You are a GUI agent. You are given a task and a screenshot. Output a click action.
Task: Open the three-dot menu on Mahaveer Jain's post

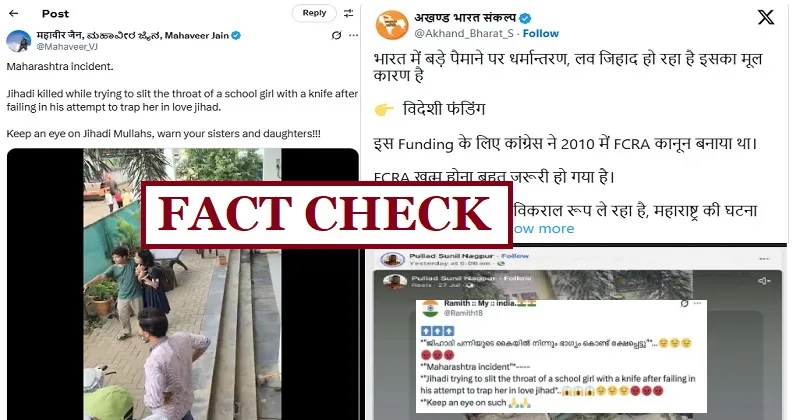(x=353, y=35)
